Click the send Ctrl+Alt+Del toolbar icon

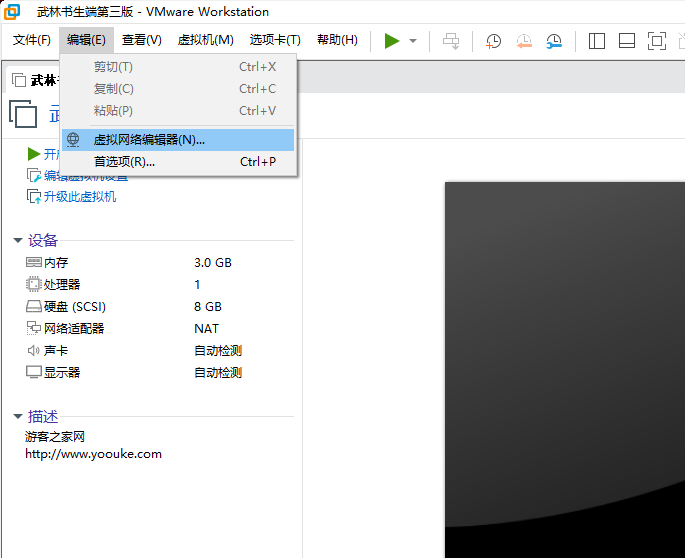(451, 41)
